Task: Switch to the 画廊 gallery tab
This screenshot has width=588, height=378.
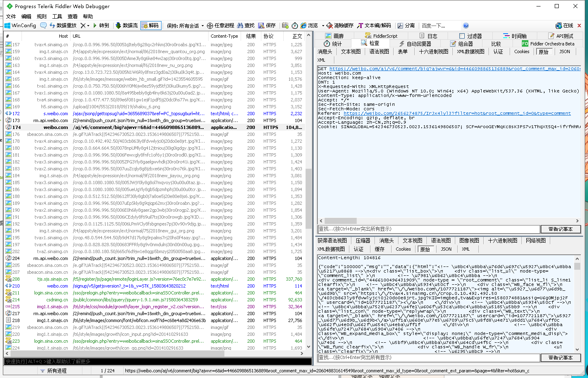Action: (x=335, y=36)
